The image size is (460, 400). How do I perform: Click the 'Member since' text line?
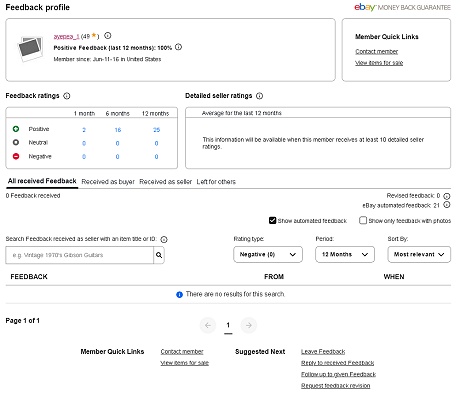107,59
